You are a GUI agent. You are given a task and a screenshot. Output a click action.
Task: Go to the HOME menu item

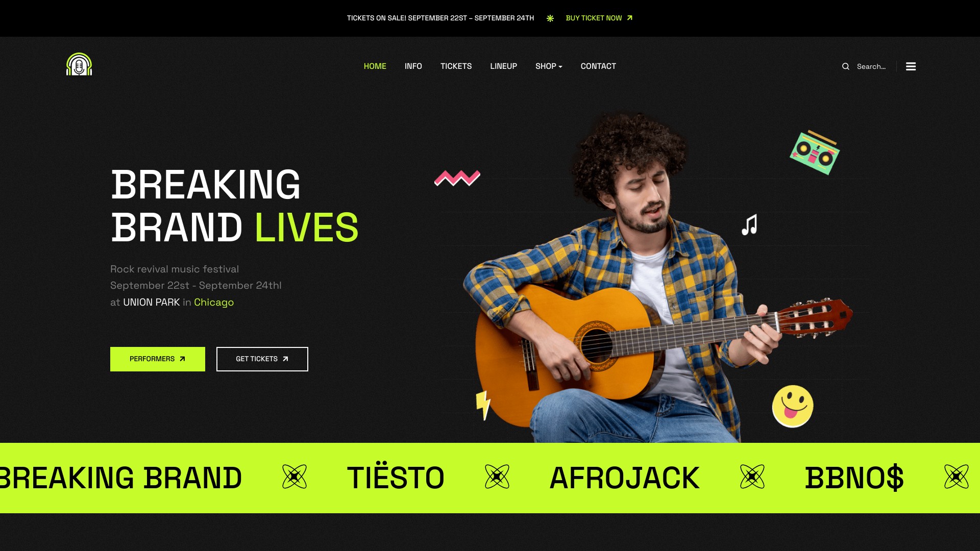(x=375, y=66)
